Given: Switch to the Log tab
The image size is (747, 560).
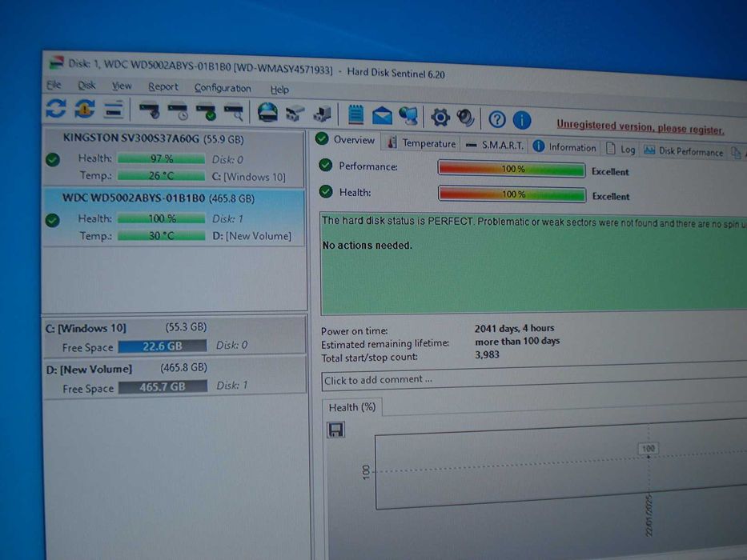Looking at the screenshot, I should [x=620, y=149].
